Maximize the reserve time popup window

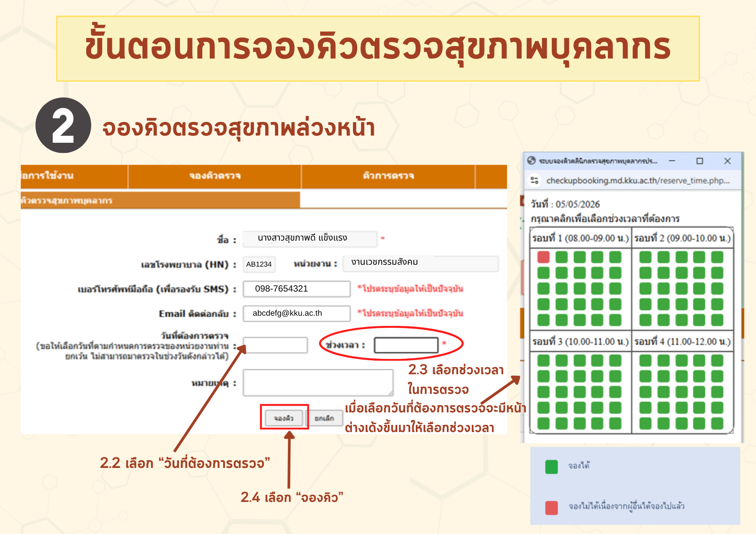pyautogui.click(x=700, y=161)
